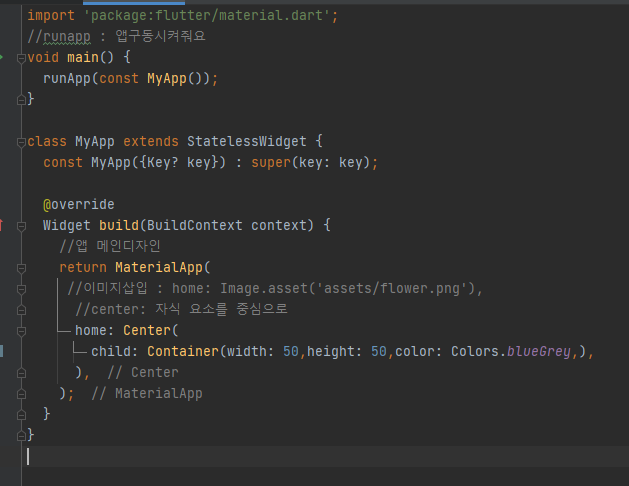Screen dimensions: 629x486
Task: Click MyApp in the class declaration
Action: 95,142
